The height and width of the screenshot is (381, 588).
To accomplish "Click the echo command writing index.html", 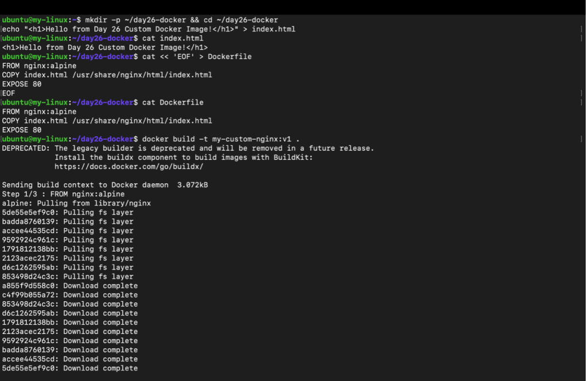I will pos(149,29).
